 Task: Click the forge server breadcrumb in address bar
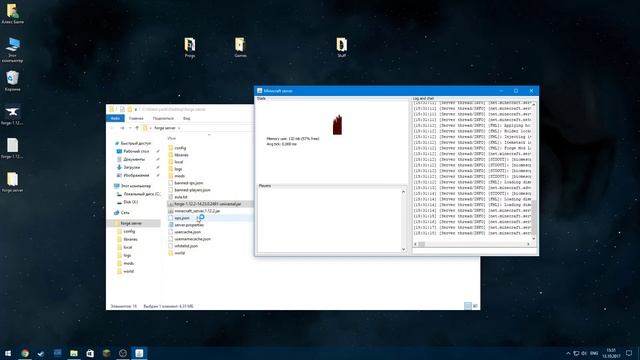[165, 128]
